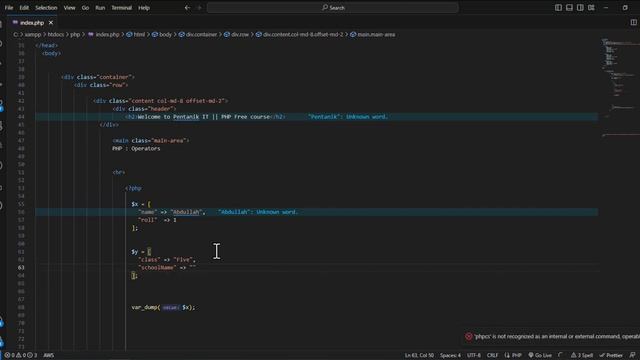The height and width of the screenshot is (360, 640).
Task: Change indentation via Spaces: 4
Action: pyautogui.click(x=450, y=355)
